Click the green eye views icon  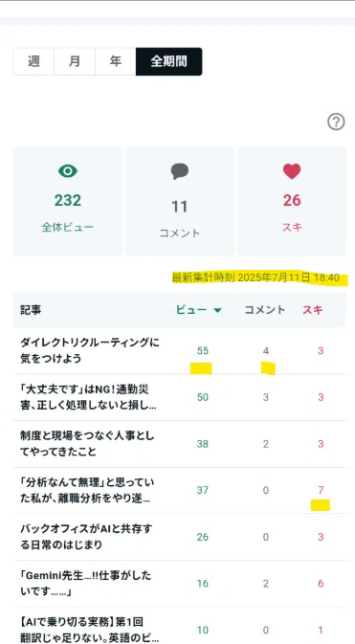click(x=68, y=171)
